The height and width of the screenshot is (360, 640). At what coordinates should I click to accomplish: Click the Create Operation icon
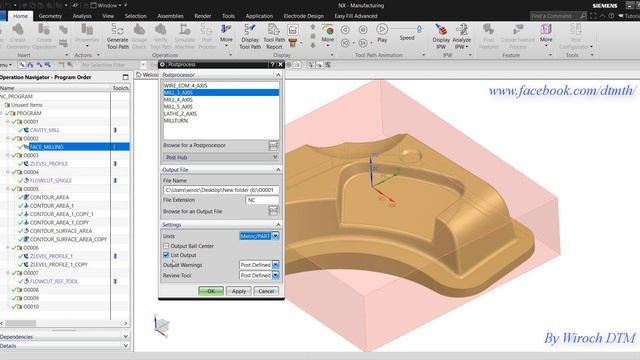44,36
